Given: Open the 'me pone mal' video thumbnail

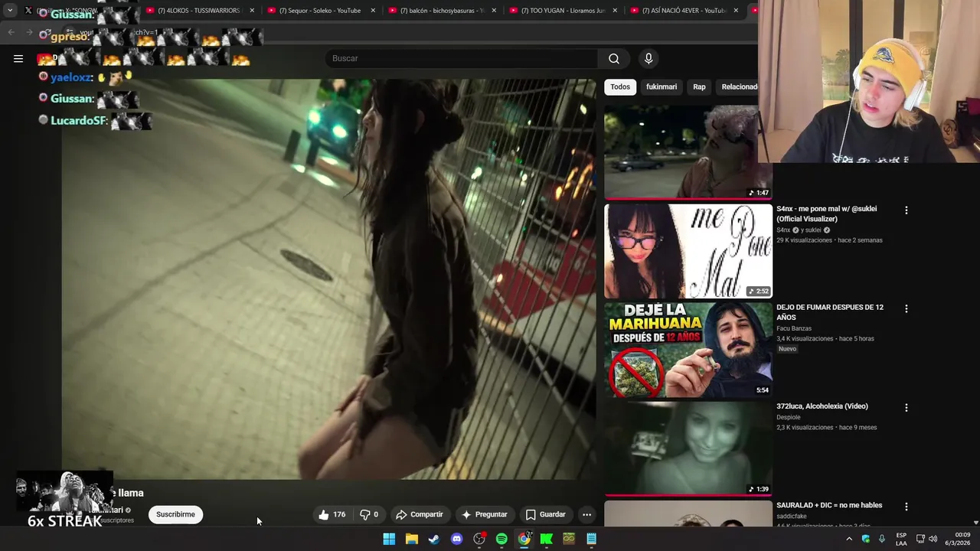Looking at the screenshot, I should (688, 250).
